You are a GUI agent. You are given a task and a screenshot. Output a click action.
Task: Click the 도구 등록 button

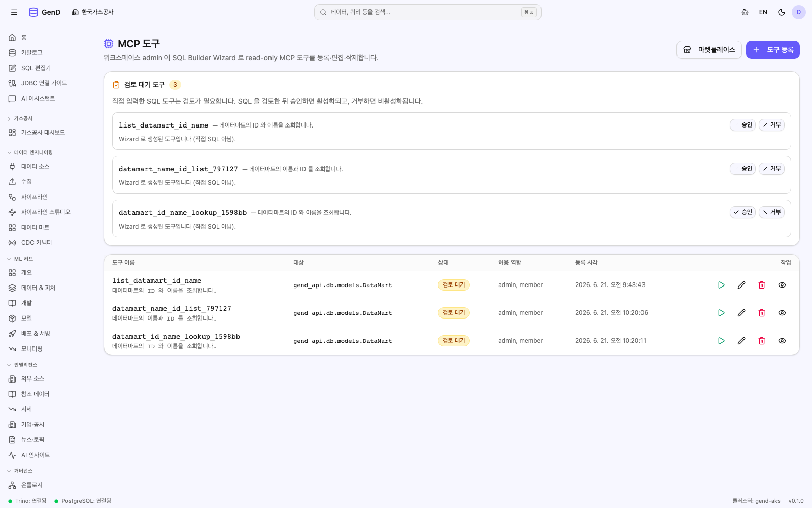click(x=773, y=50)
